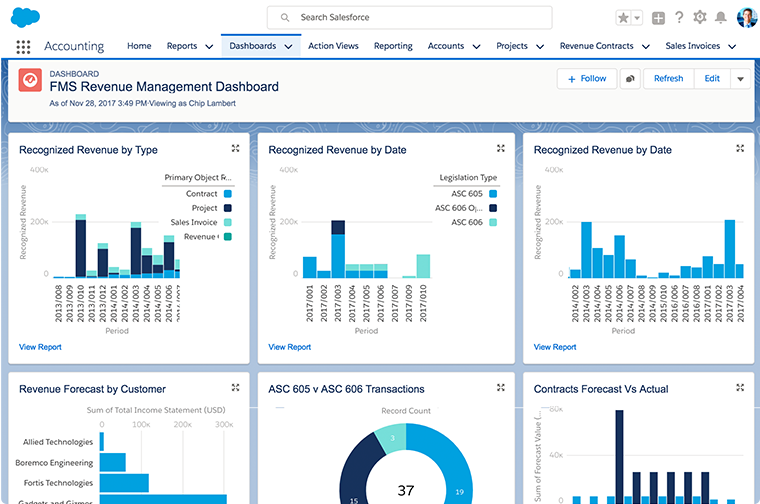Expand the Revenue Forecast by Customer chart
This screenshot has height=504, width=760.
pyautogui.click(x=235, y=388)
